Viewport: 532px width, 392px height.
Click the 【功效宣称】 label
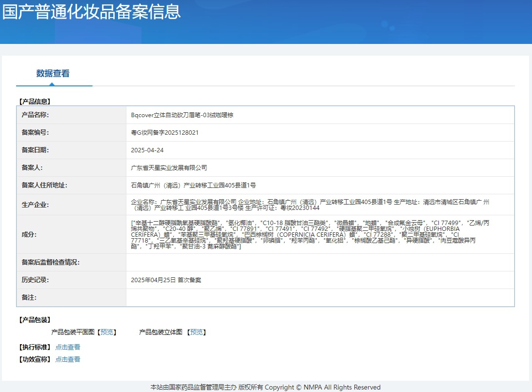point(35,359)
